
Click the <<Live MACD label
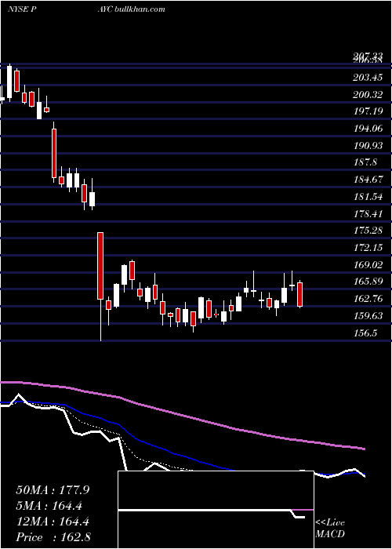[x=330, y=529]
